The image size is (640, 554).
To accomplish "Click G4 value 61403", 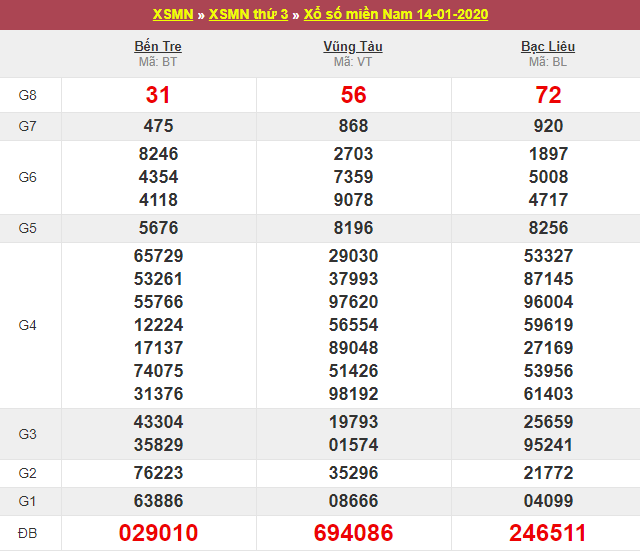I will tap(548, 394).
